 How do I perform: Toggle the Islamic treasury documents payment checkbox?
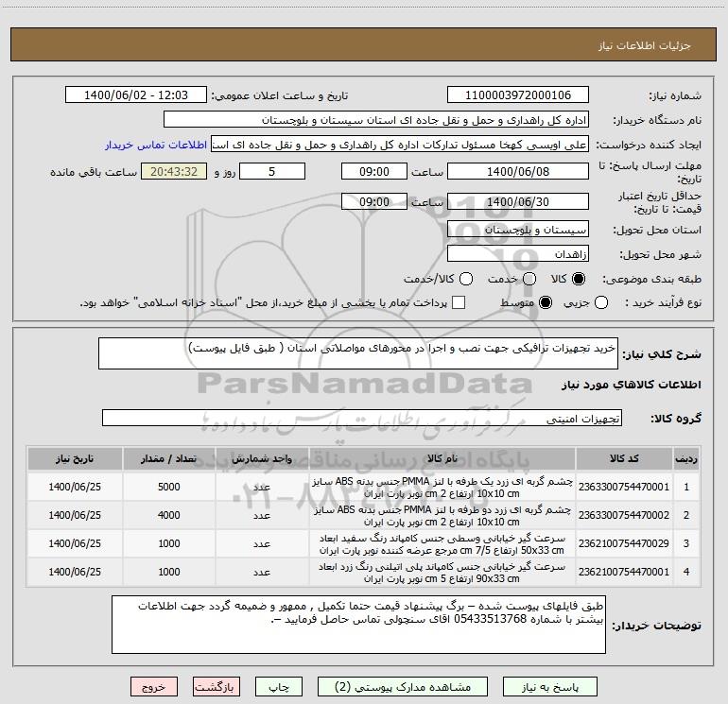coord(459,303)
